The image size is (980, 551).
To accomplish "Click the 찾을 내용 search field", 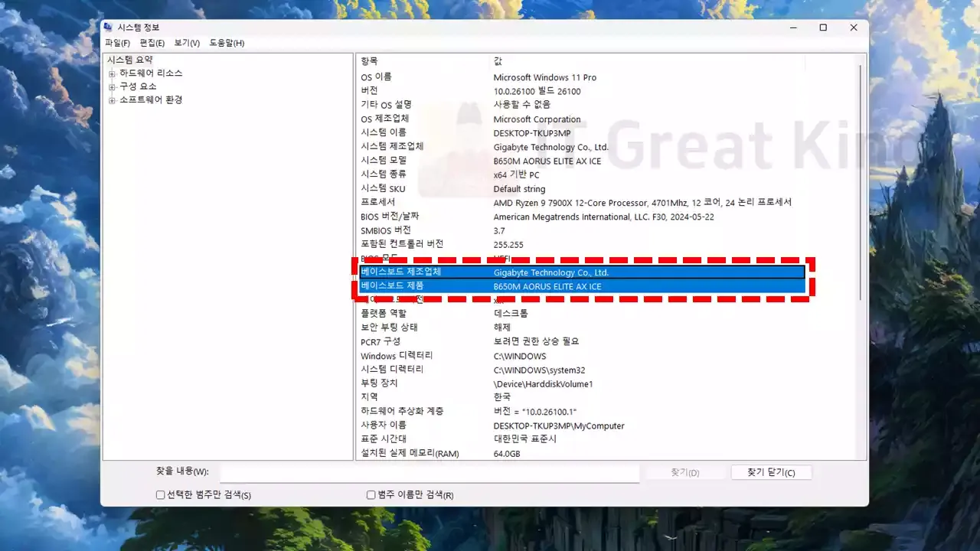I will (x=430, y=472).
